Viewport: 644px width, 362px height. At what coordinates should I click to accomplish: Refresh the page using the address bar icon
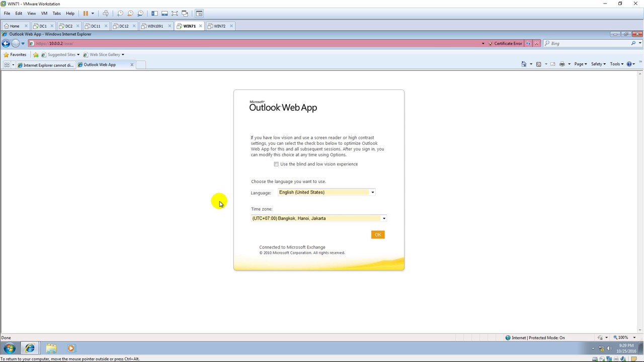coord(528,43)
